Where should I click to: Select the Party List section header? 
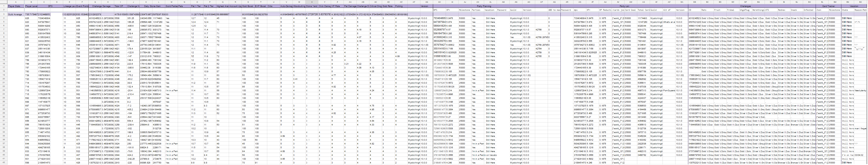point(624,6)
